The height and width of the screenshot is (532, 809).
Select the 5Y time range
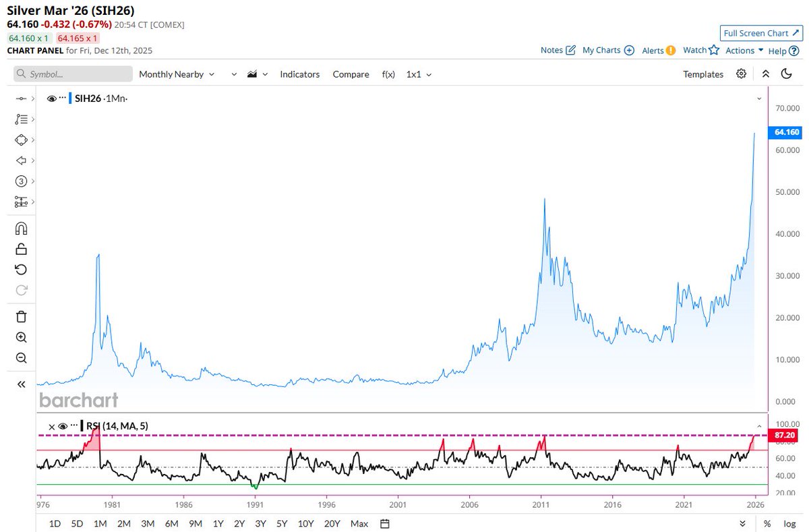(x=282, y=523)
